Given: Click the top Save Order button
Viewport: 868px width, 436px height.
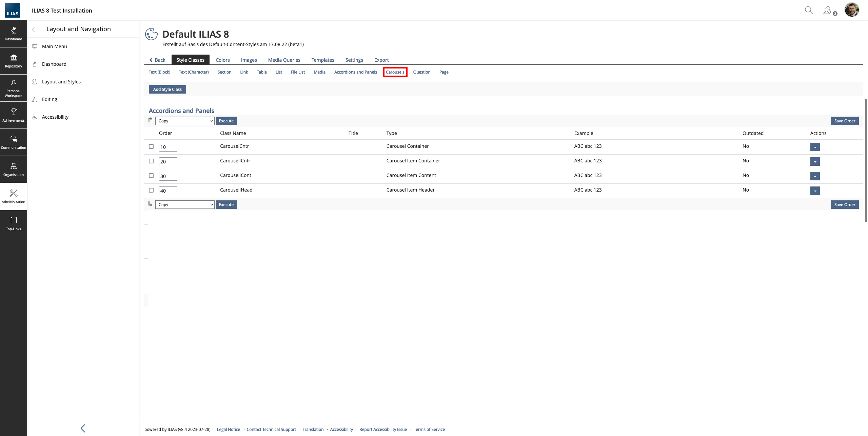Looking at the screenshot, I should 844,121.
